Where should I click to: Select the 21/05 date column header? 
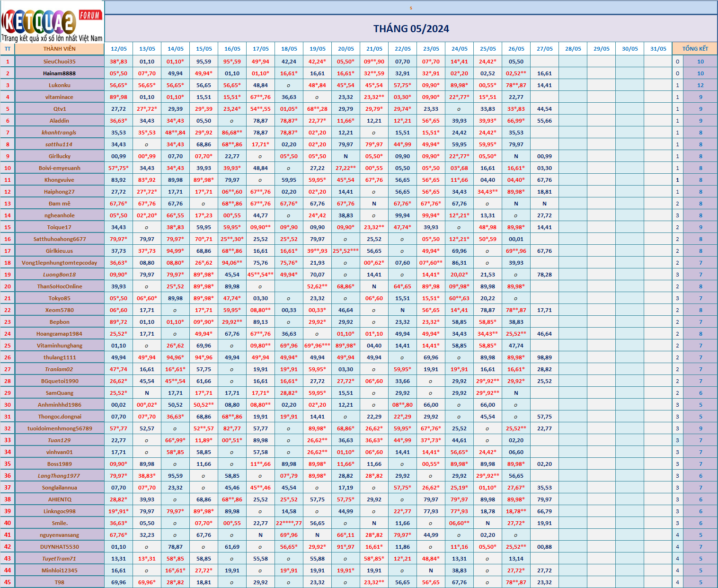pos(374,49)
